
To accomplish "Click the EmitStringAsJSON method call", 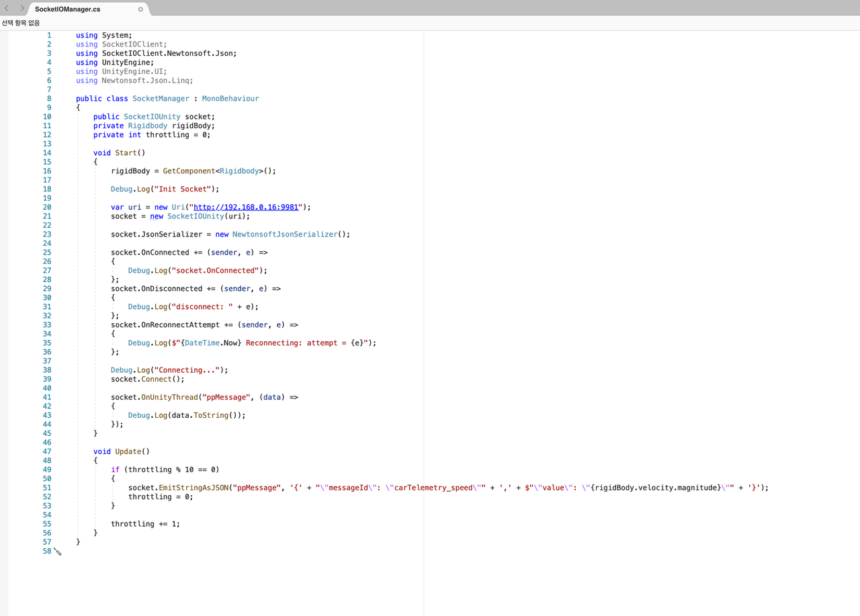I will click(193, 488).
